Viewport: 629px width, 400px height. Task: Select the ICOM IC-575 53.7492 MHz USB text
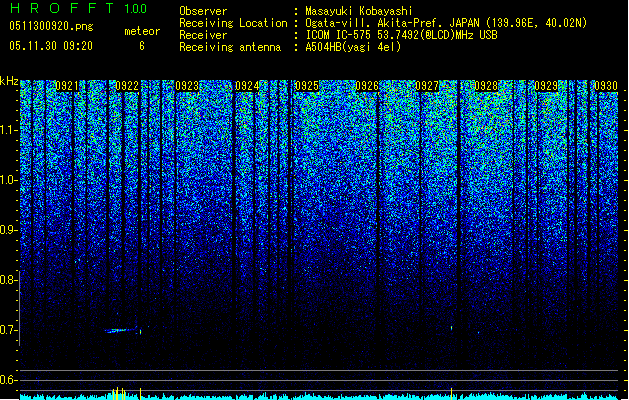401,35
